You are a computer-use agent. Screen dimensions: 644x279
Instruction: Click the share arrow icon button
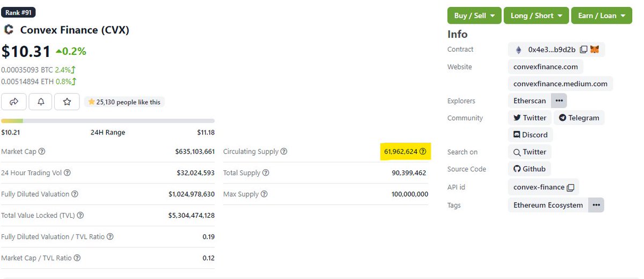[x=14, y=102]
